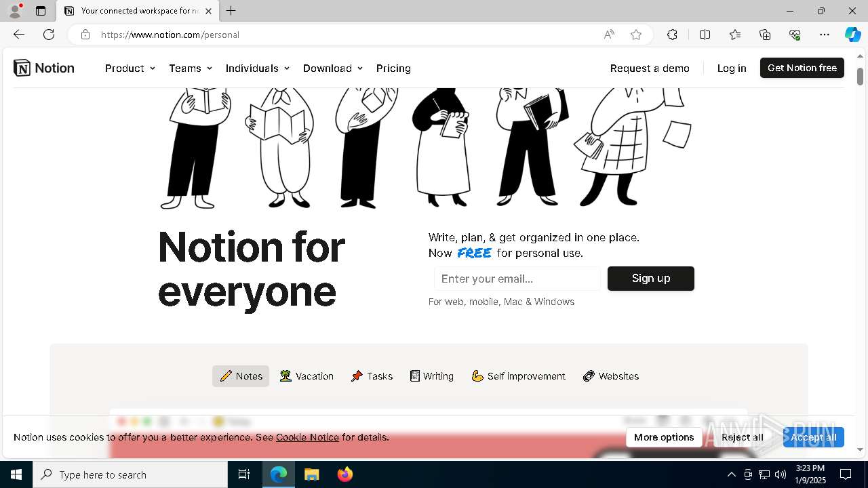Open network status tray icon
868x488 pixels.
(764, 474)
